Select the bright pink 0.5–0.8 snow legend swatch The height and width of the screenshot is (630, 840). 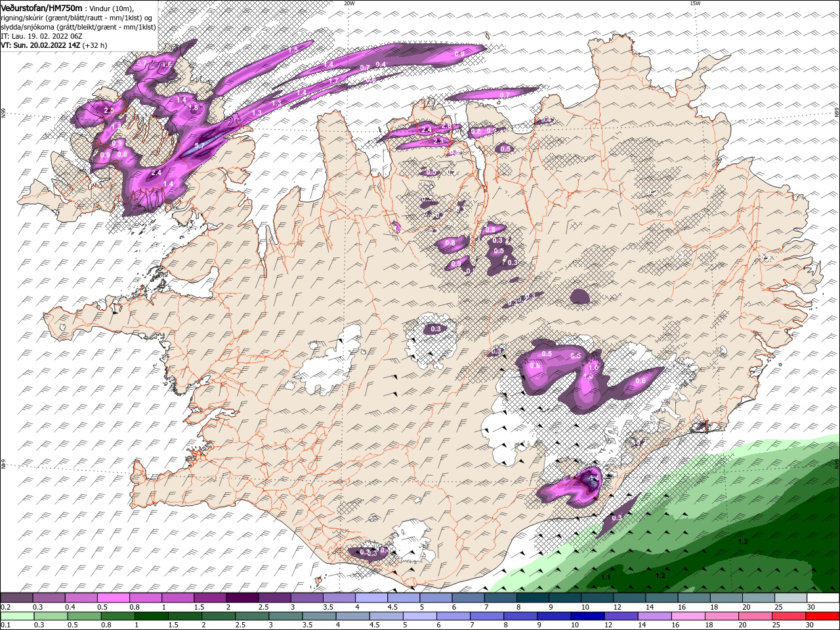click(114, 598)
